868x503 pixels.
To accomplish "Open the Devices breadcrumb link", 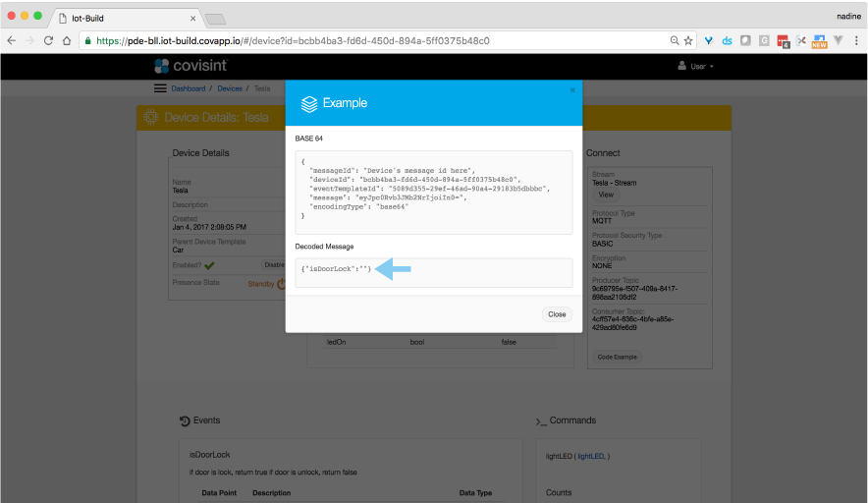I will (230, 88).
